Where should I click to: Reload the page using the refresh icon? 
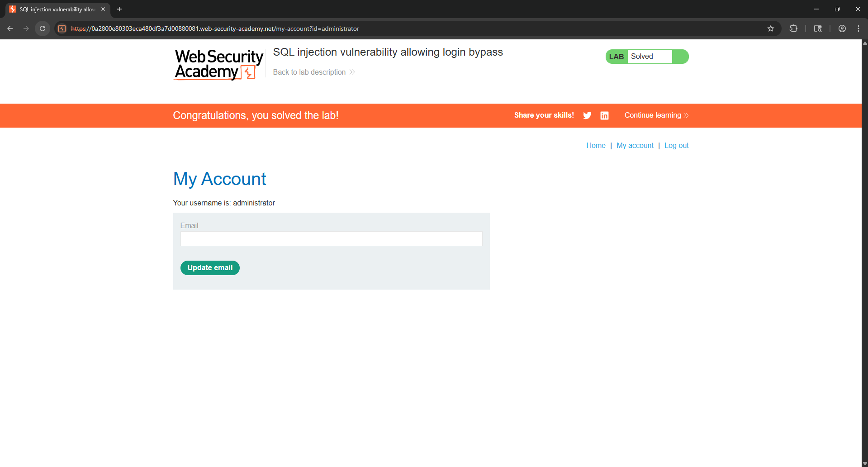[x=42, y=28]
